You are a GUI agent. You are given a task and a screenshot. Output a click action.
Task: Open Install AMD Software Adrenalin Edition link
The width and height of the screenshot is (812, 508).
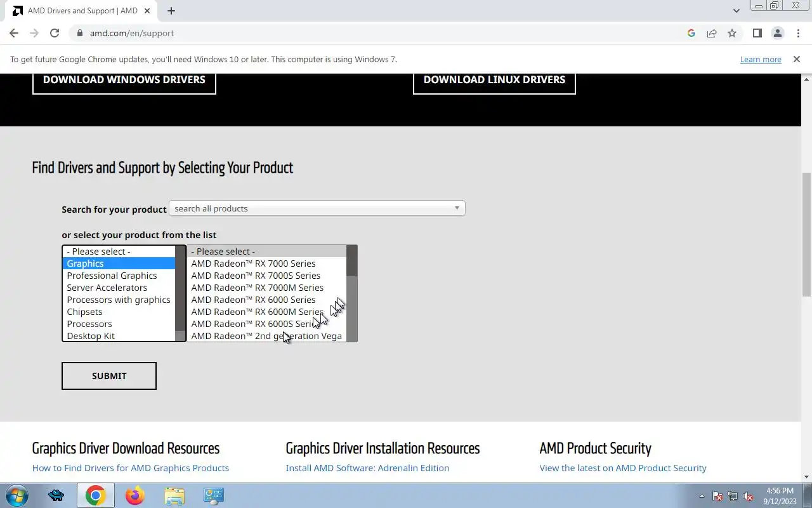click(x=367, y=468)
